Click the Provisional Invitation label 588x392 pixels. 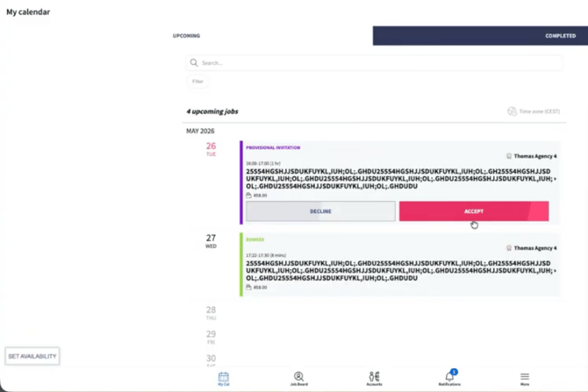tap(273, 147)
